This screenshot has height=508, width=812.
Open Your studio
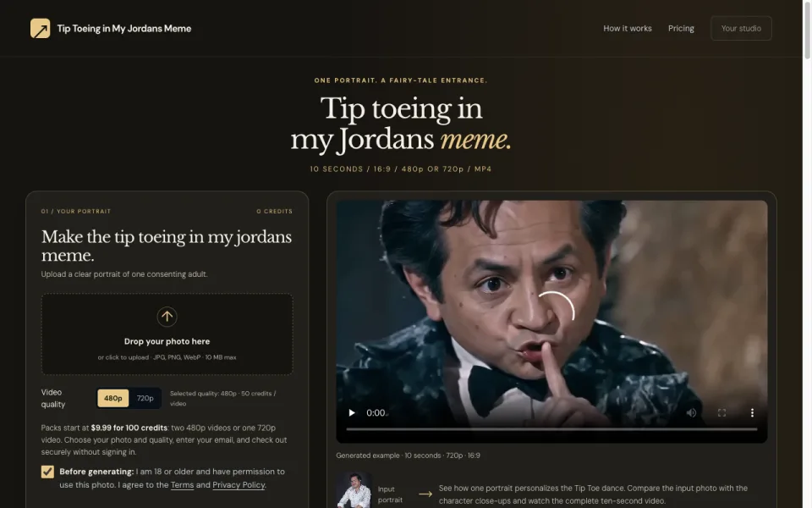(x=741, y=29)
